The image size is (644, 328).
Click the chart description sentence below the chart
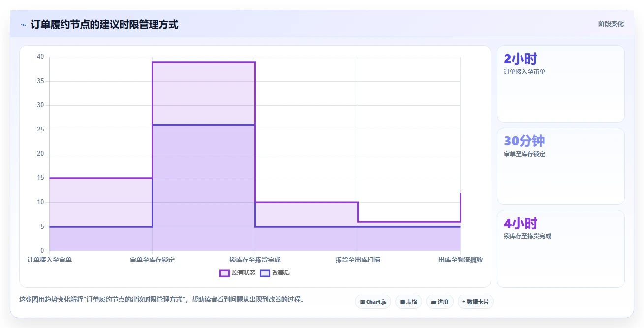coord(161,299)
